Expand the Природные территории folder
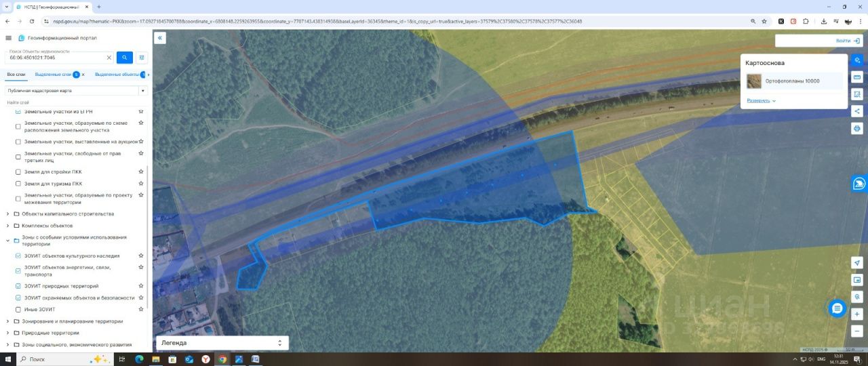Viewport: 868px width, 366px height. click(7, 333)
